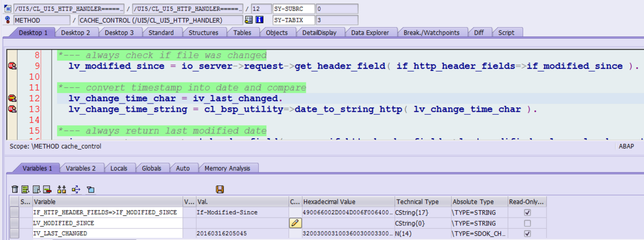Switch to Desktop 3 tab
The image size is (644, 240).
[x=119, y=32]
